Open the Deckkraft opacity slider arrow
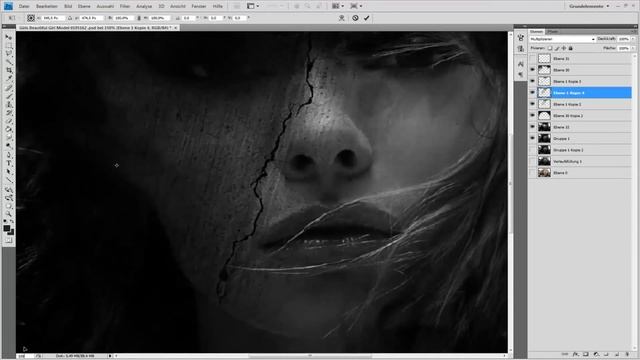This screenshot has width=640, height=360. [633, 39]
